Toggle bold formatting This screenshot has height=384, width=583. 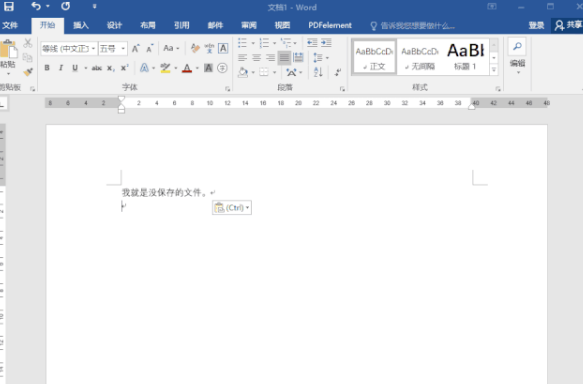(47, 68)
